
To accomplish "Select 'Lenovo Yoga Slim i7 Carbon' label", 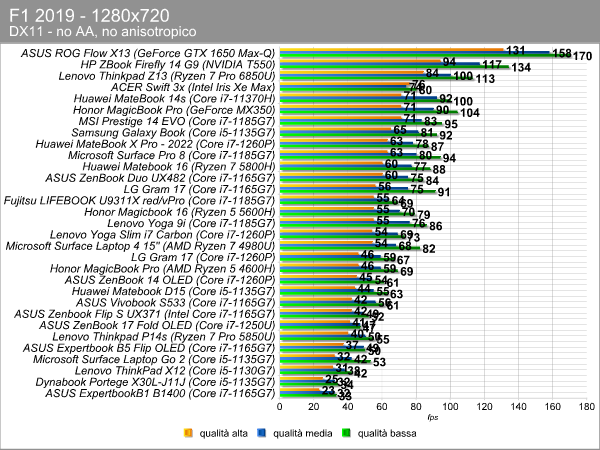I will tap(163, 235).
